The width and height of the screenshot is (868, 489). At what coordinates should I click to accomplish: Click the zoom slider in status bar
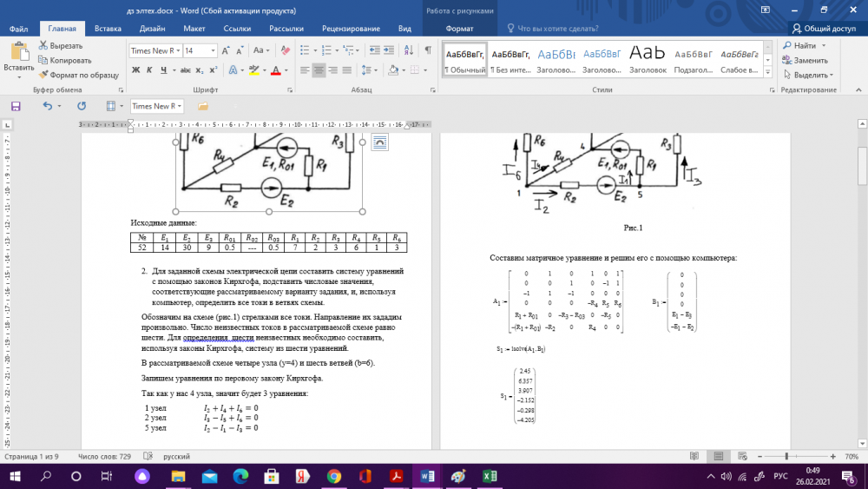786,456
